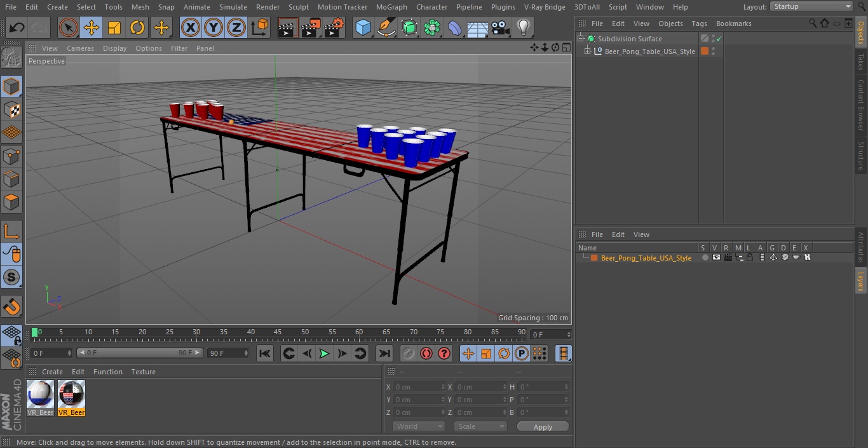Toggle Enable Snap magnet icon
This screenshot has height=448, width=868.
(11, 306)
